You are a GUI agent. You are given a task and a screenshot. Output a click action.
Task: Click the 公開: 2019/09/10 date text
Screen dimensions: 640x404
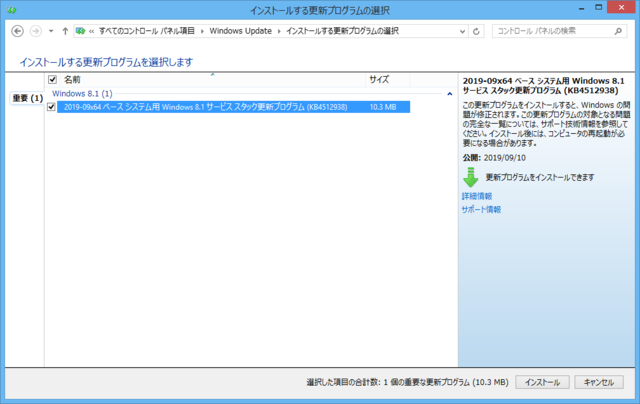494,158
